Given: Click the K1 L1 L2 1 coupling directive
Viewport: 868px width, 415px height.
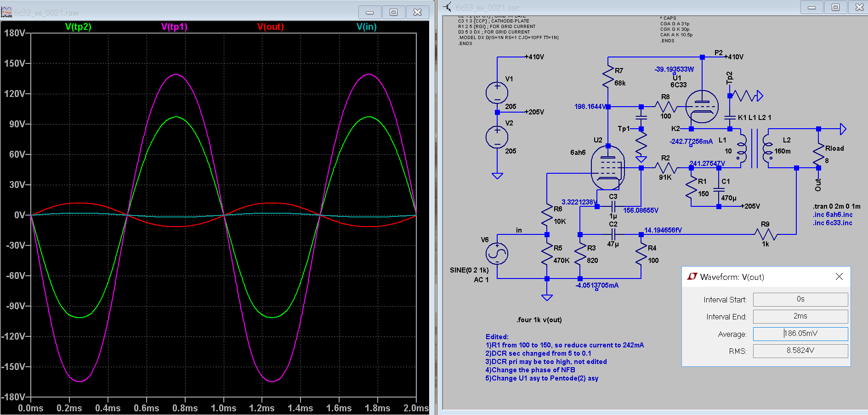Looking at the screenshot, I should point(755,117).
